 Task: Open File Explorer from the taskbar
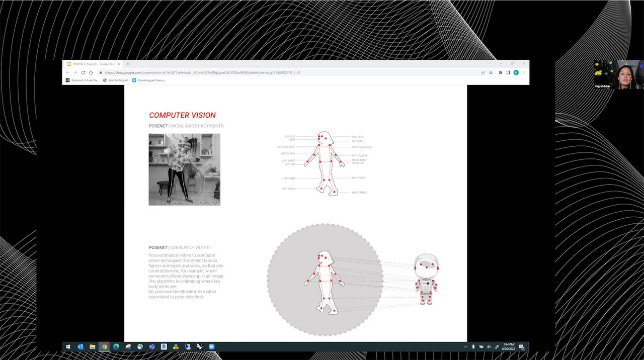click(x=93, y=347)
